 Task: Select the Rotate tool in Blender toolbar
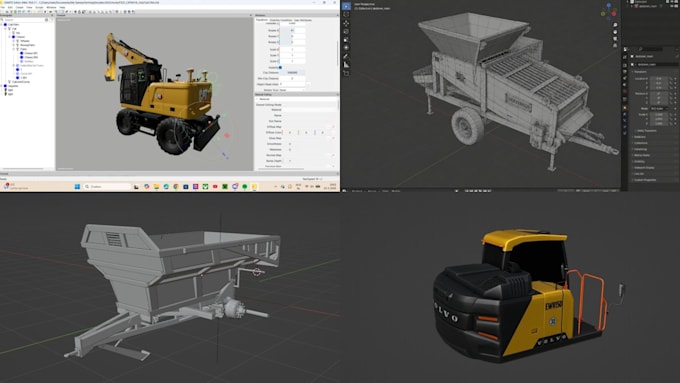coord(346,31)
